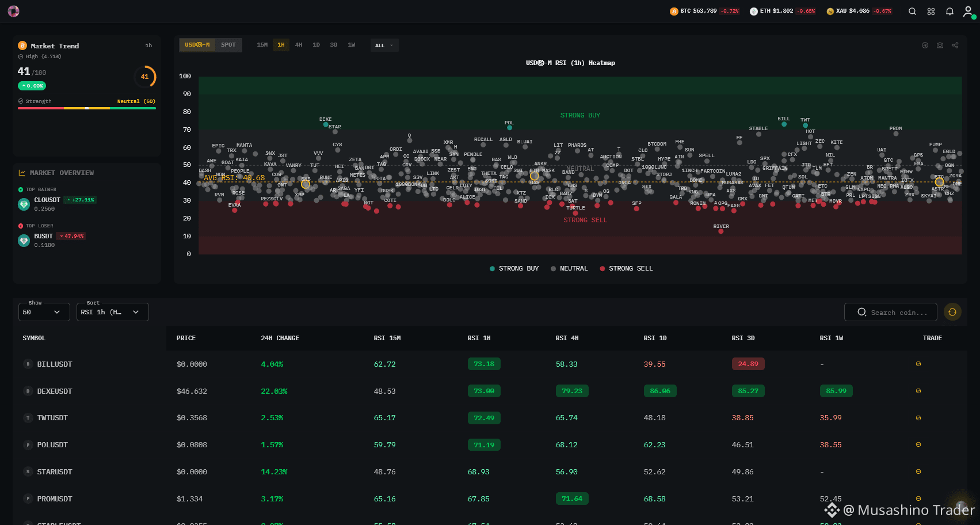
Task: Click the refresh table button
Action: [952, 312]
